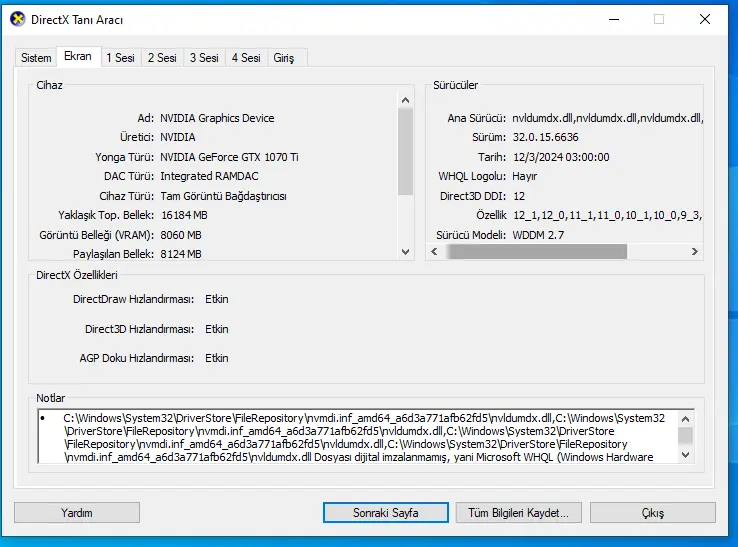The width and height of the screenshot is (738, 547).
Task: Click Tüm Bilgileri Kaydet button
Action: 518,513
